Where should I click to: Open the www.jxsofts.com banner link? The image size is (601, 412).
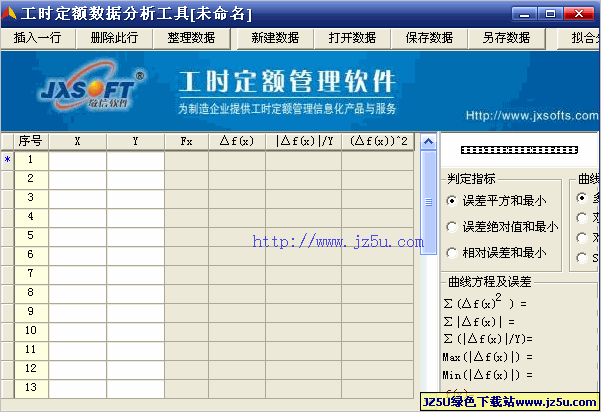pyautogui.click(x=532, y=115)
